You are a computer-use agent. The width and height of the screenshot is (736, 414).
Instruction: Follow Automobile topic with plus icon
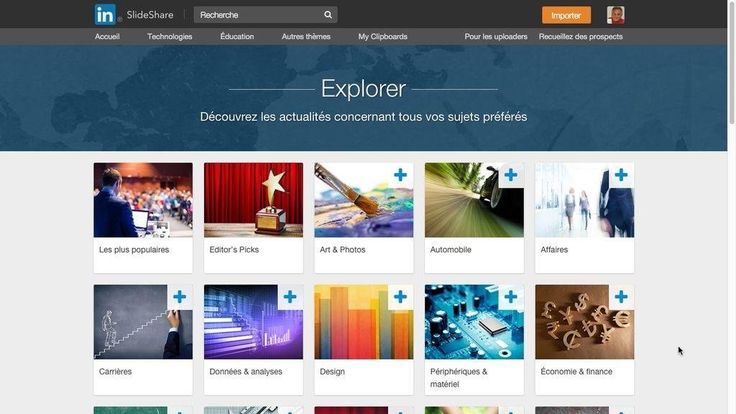[x=511, y=175]
